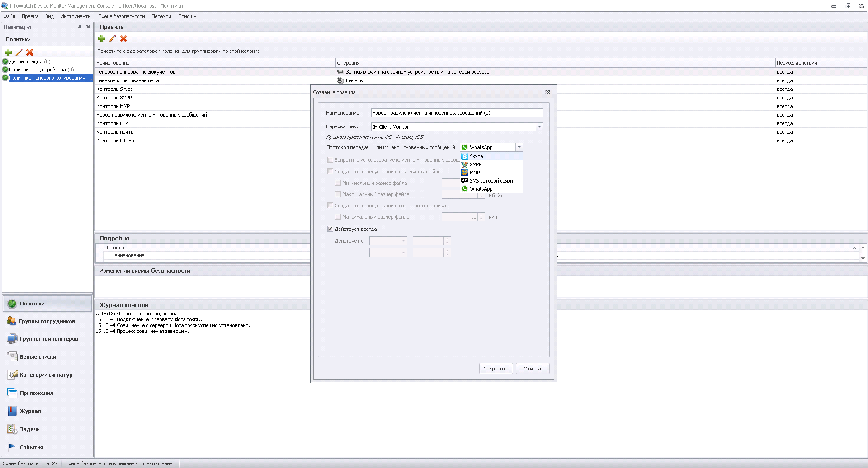Select Теневое копирование документов rule row

click(x=481, y=72)
